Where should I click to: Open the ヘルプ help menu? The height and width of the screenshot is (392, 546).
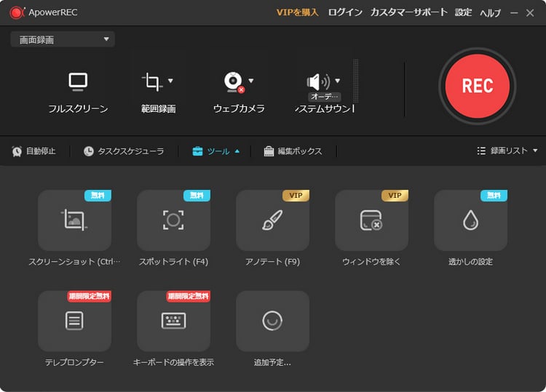[x=490, y=13]
